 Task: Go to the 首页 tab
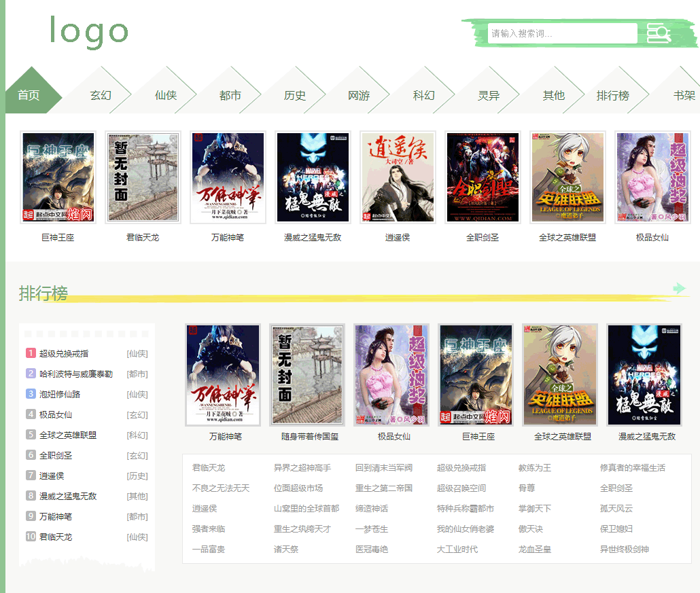pos(29,95)
